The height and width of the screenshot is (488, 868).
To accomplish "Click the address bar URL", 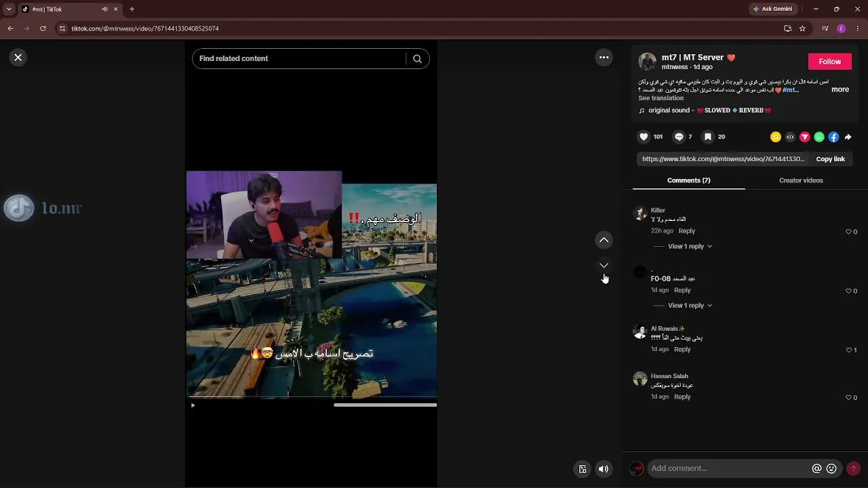I will [x=145, y=28].
